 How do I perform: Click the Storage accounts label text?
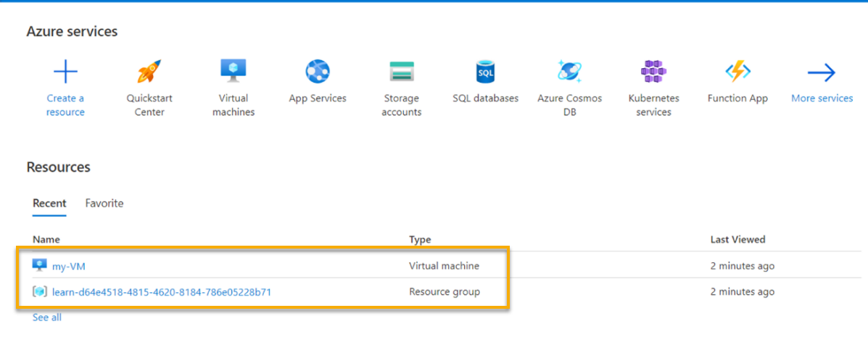402,105
